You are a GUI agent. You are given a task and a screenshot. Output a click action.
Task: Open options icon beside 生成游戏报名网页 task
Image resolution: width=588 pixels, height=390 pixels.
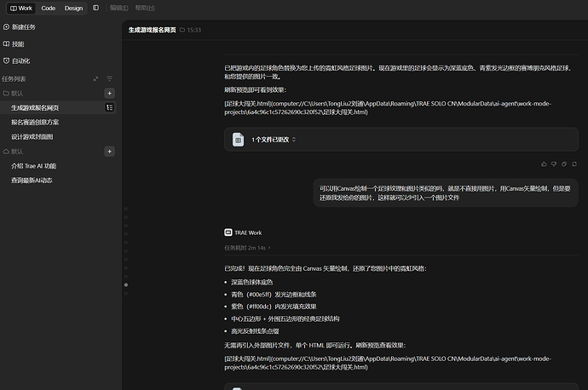click(x=109, y=107)
